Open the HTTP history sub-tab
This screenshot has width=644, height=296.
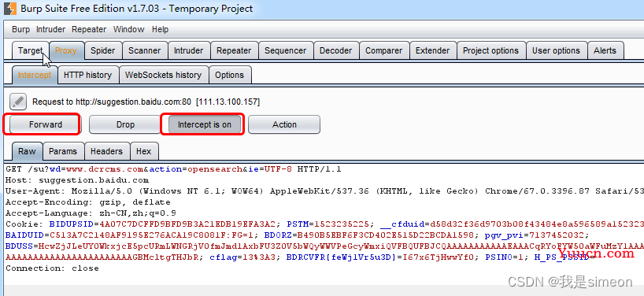coord(87,75)
